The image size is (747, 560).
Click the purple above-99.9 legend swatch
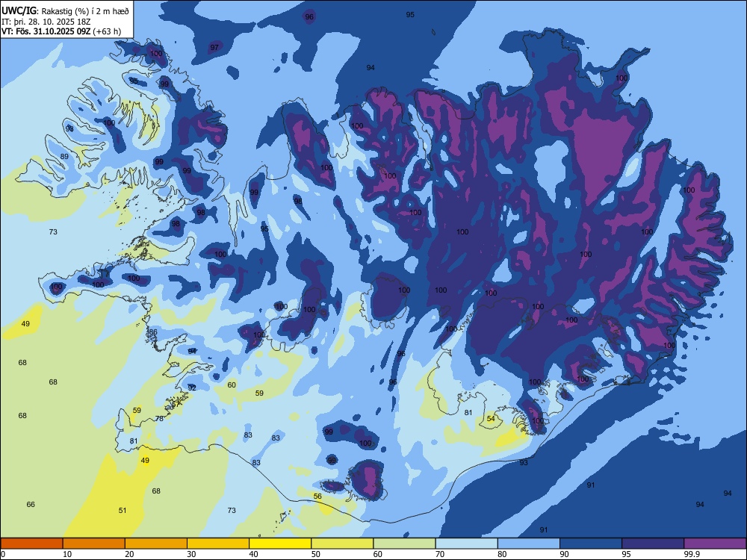pyautogui.click(x=715, y=544)
